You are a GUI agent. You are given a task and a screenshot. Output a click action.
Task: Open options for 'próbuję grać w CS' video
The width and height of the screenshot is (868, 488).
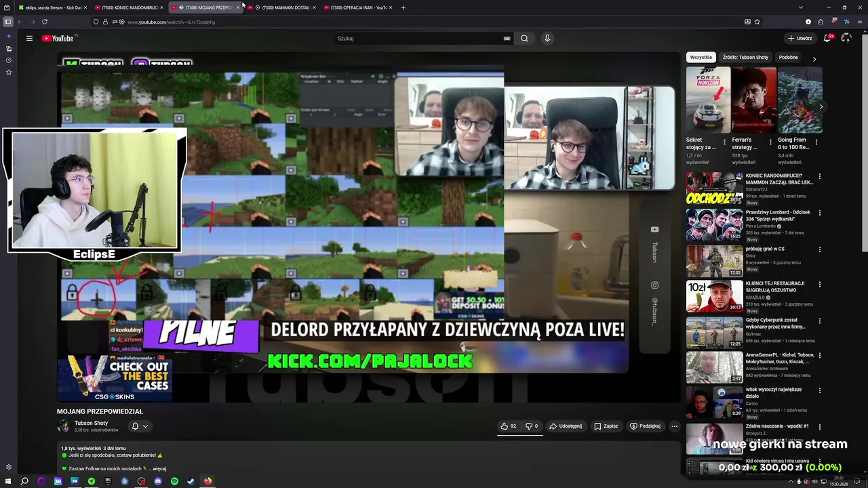click(x=819, y=249)
